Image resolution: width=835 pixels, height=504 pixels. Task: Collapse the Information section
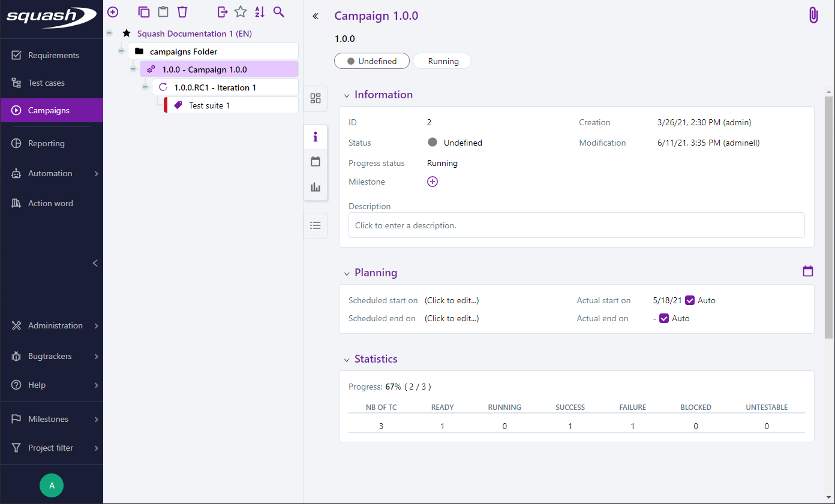tap(347, 95)
